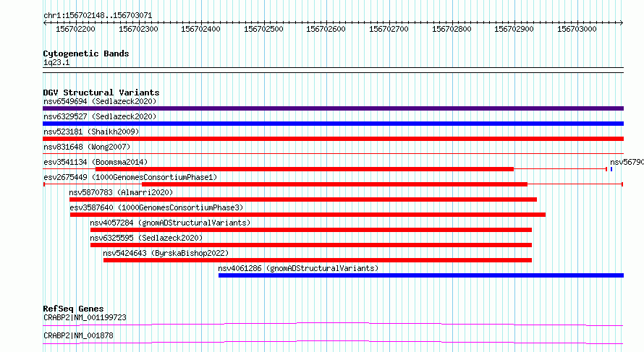Click ruler position 156702600

point(326,29)
